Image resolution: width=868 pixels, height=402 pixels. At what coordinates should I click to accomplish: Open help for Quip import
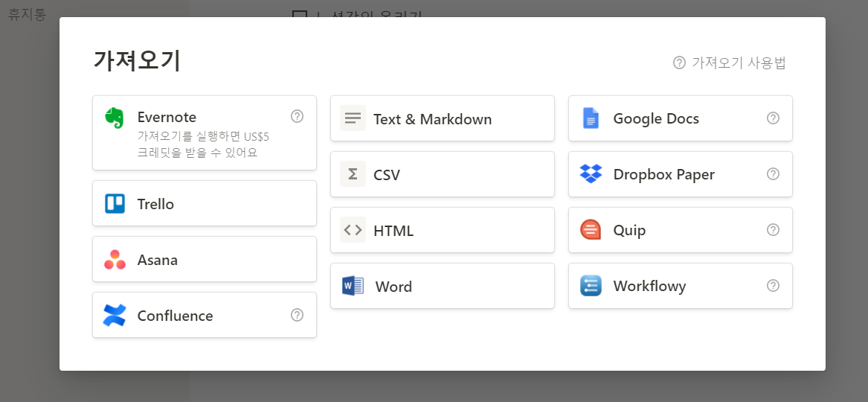[x=774, y=230]
